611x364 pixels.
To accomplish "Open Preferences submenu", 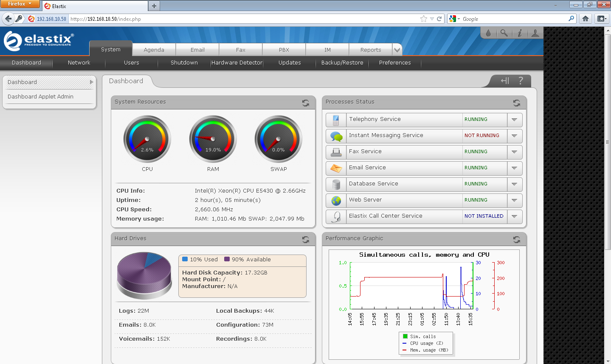I will click(x=395, y=63).
